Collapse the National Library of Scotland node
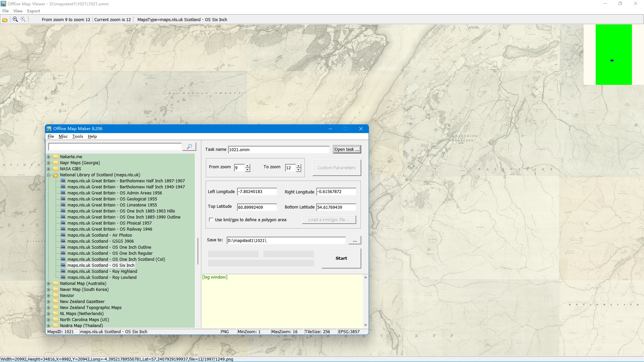644x362 pixels. tap(49, 175)
